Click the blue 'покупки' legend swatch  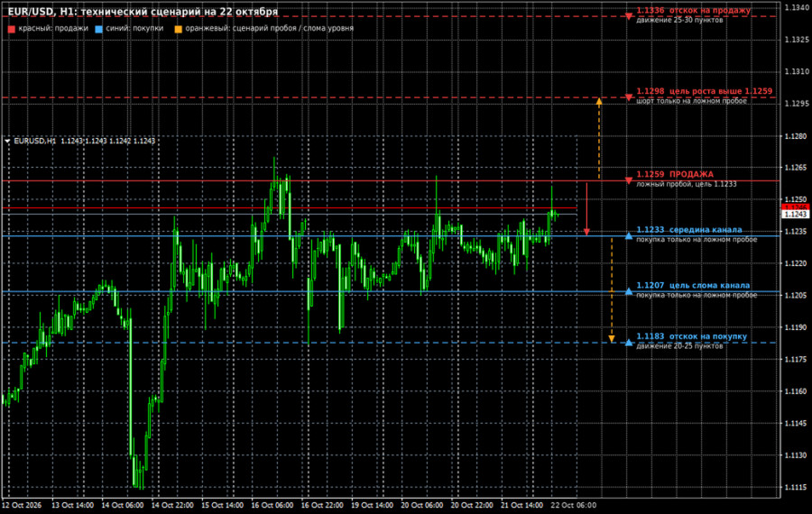coord(99,29)
